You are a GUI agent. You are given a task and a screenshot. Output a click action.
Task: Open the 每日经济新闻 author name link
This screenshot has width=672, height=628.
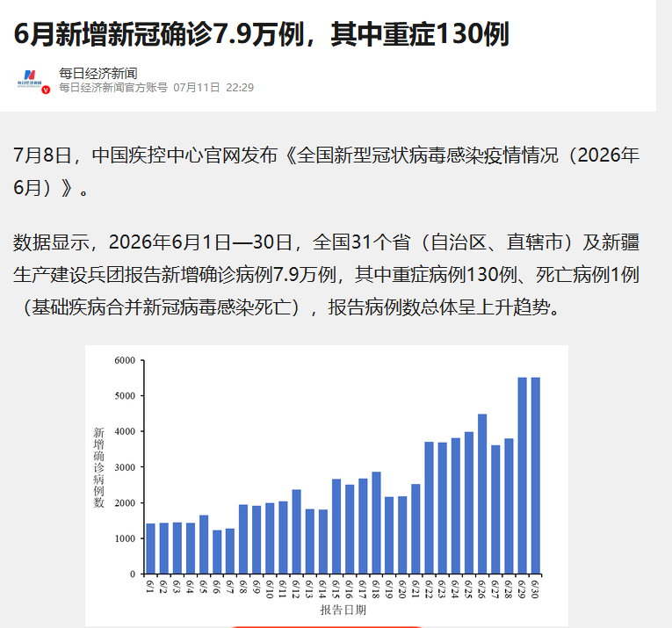pos(98,73)
